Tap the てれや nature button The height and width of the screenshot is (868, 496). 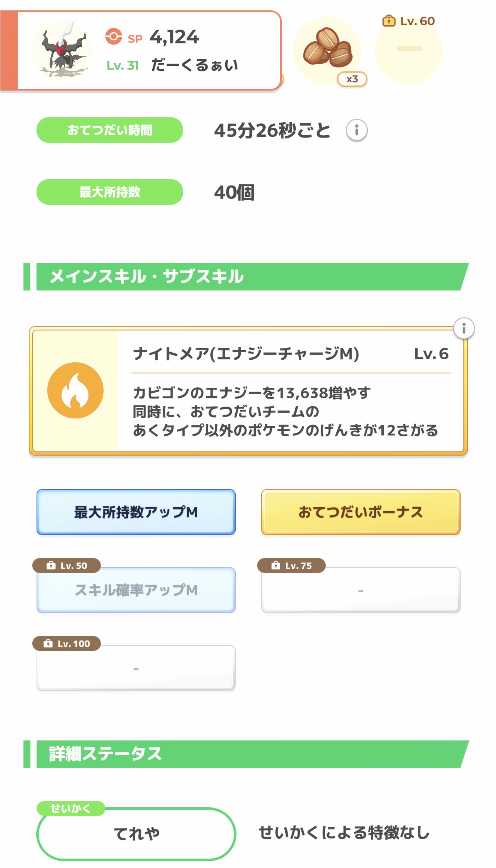[136, 834]
